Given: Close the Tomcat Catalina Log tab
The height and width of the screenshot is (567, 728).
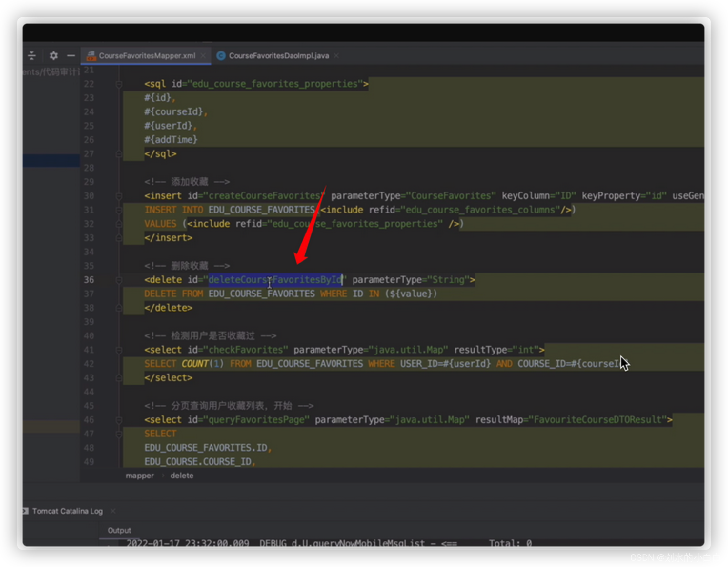Looking at the screenshot, I should pyautogui.click(x=113, y=511).
